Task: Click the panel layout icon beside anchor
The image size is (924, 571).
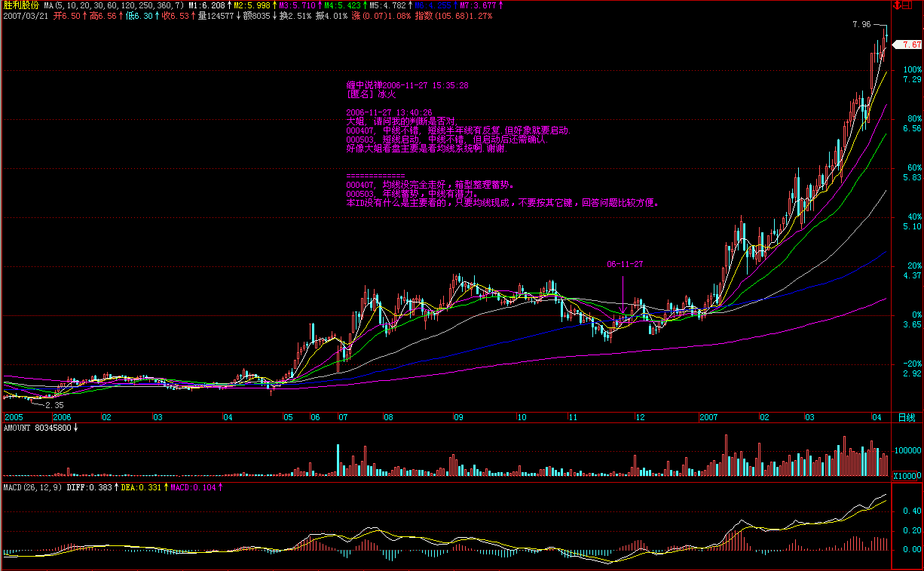Action: (x=907, y=5)
